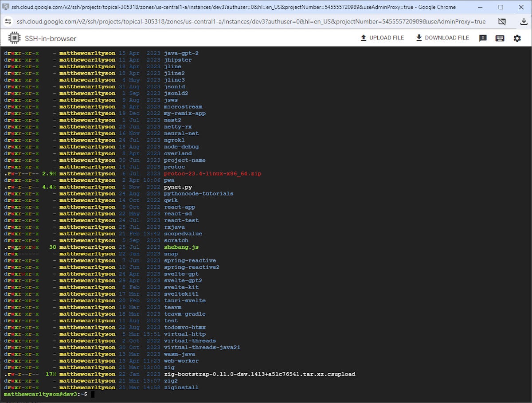The height and width of the screenshot is (403, 532).
Task: Click the 4.4k file size value
Action: coord(49,187)
